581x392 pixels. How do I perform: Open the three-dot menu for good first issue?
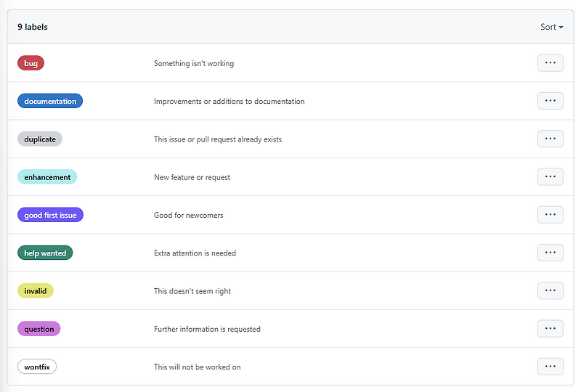point(550,215)
